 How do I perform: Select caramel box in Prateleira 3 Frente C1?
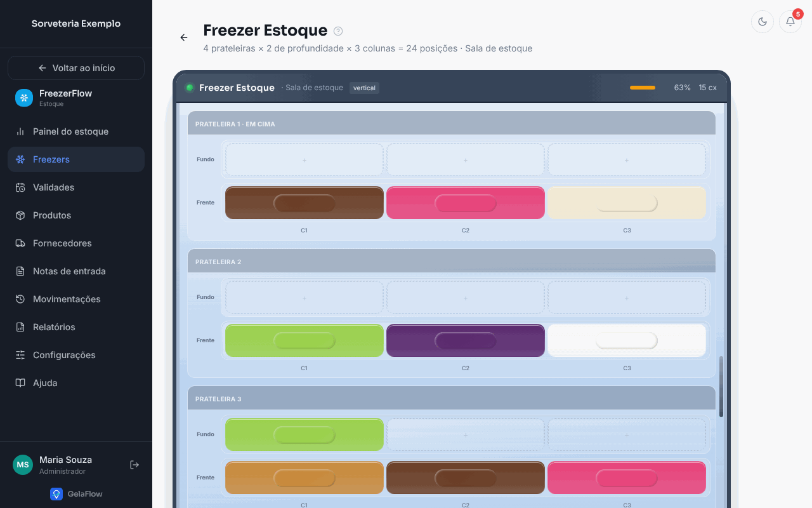[304, 478]
